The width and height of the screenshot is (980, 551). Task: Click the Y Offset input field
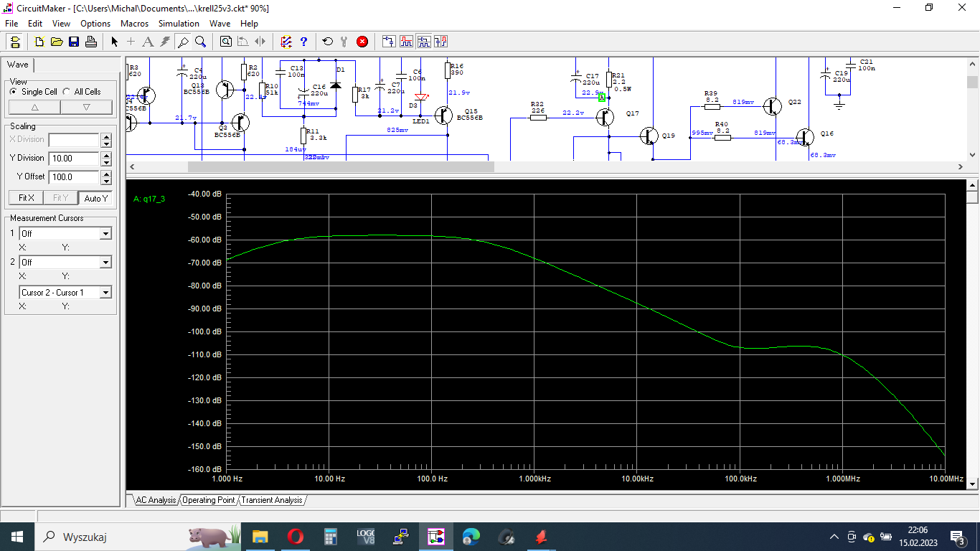click(x=74, y=176)
